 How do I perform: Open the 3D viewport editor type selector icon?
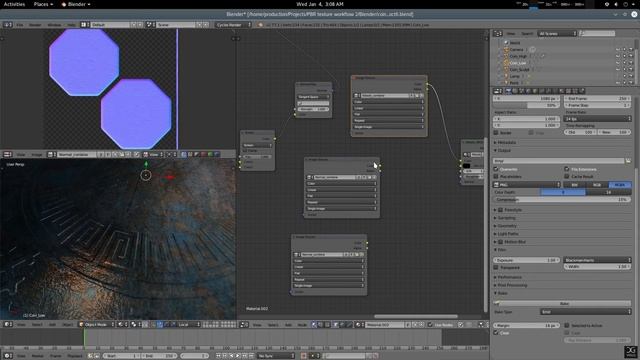pyautogui.click(x=7, y=324)
